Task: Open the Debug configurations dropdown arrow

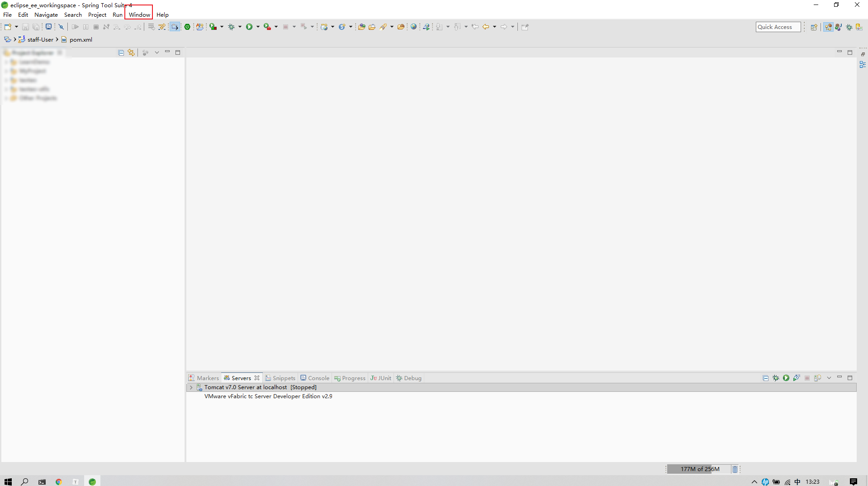Action: (240, 27)
